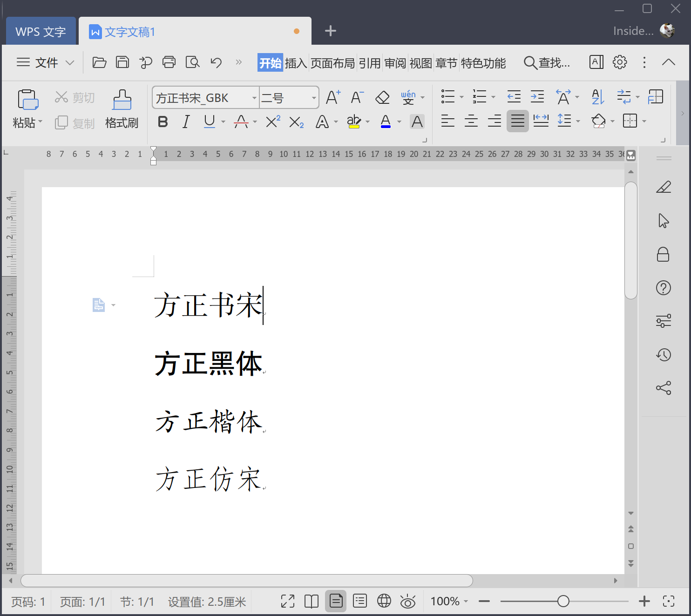Open the WPS 文字 home tab

point(41,31)
